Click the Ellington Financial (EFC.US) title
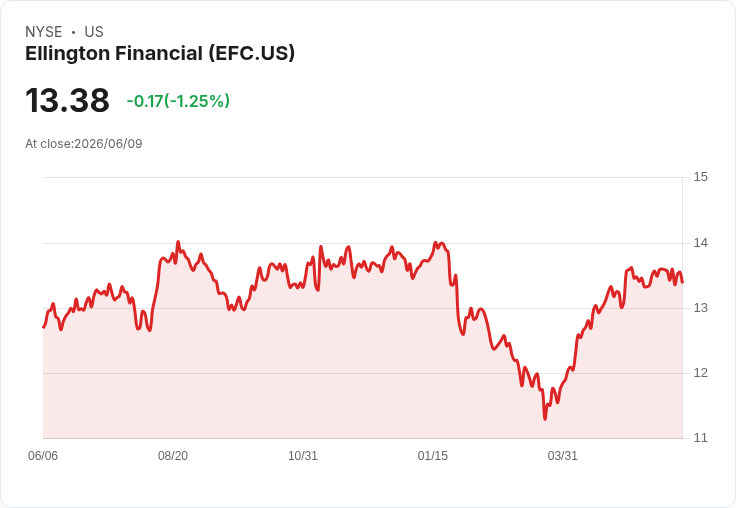The image size is (736, 508). coord(160,54)
